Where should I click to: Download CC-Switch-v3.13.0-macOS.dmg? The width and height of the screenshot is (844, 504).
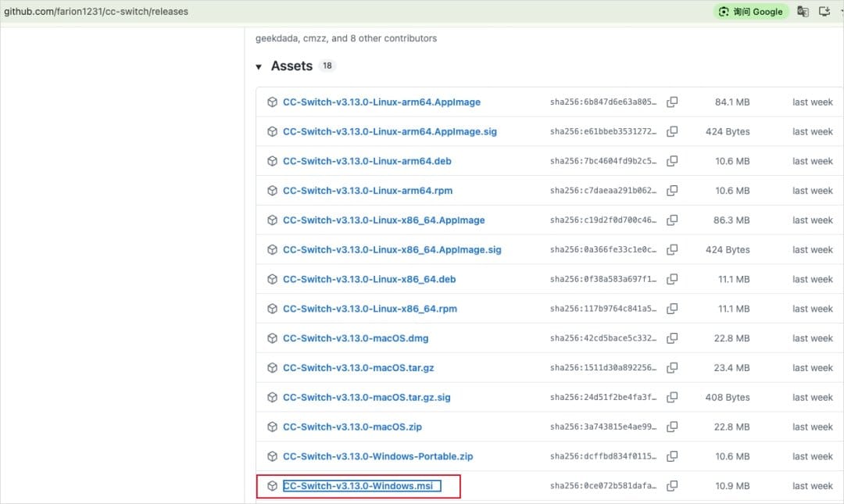click(356, 338)
